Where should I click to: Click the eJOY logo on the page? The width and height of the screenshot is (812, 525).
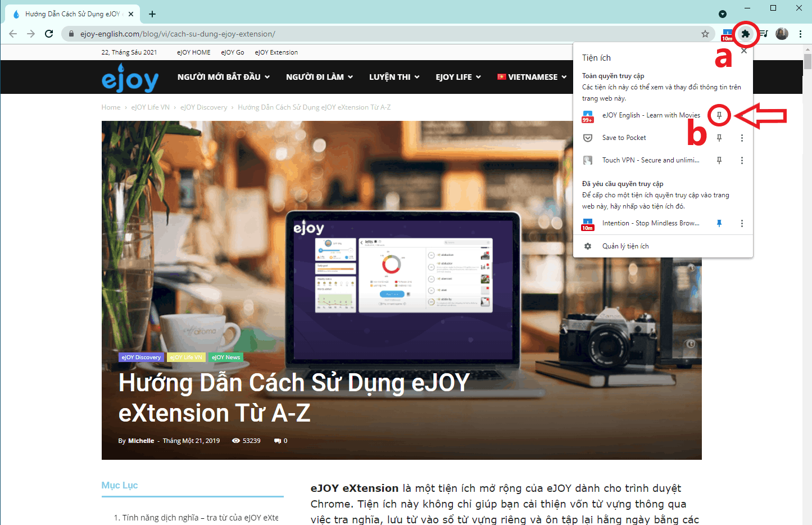(130, 79)
